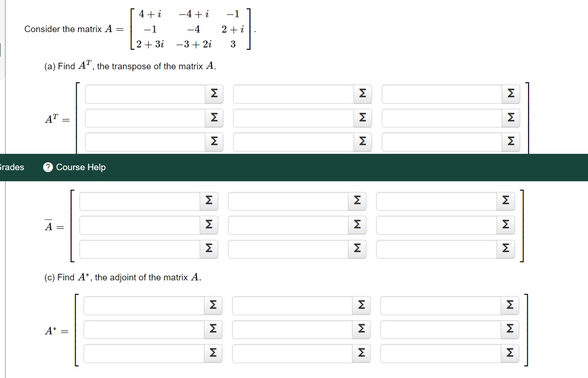Click the question mark icon beside Course Help
This screenshot has width=588, height=378.
(x=47, y=166)
